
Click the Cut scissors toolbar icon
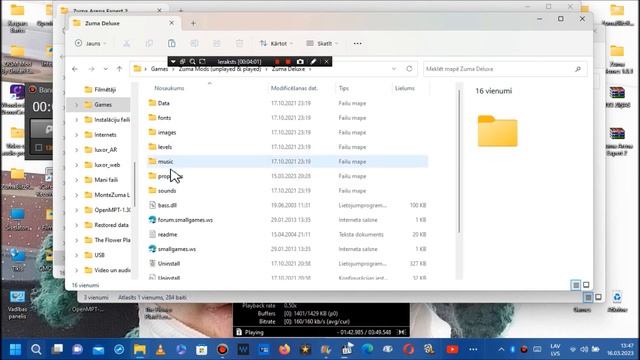(x=127, y=43)
